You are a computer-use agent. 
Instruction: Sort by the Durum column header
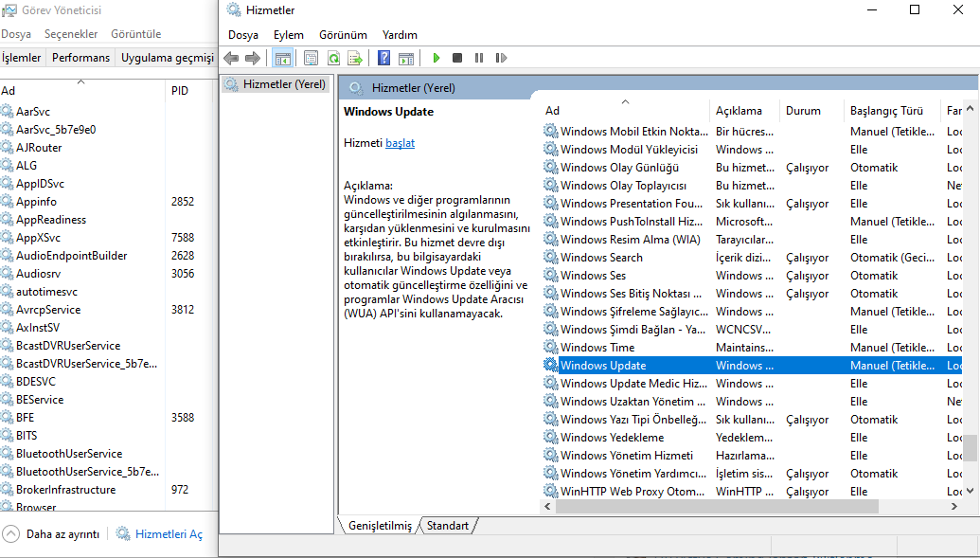click(x=811, y=111)
